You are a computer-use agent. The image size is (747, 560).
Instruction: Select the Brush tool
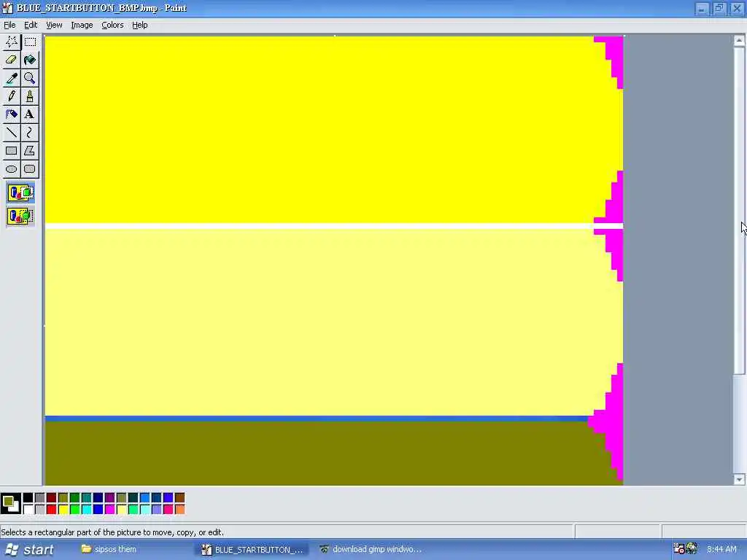[x=29, y=96]
